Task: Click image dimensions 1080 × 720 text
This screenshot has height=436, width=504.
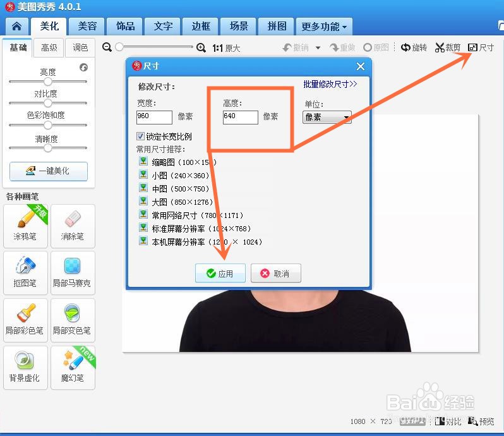Action: [x=371, y=421]
